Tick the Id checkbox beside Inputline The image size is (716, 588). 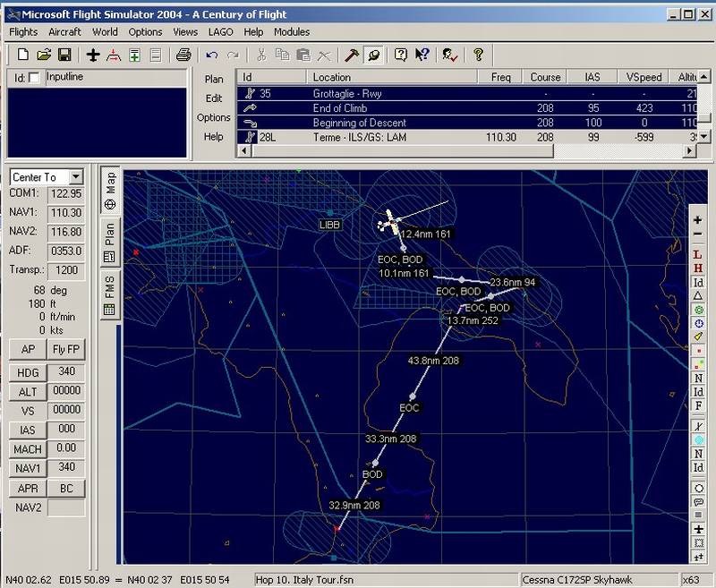point(34,79)
